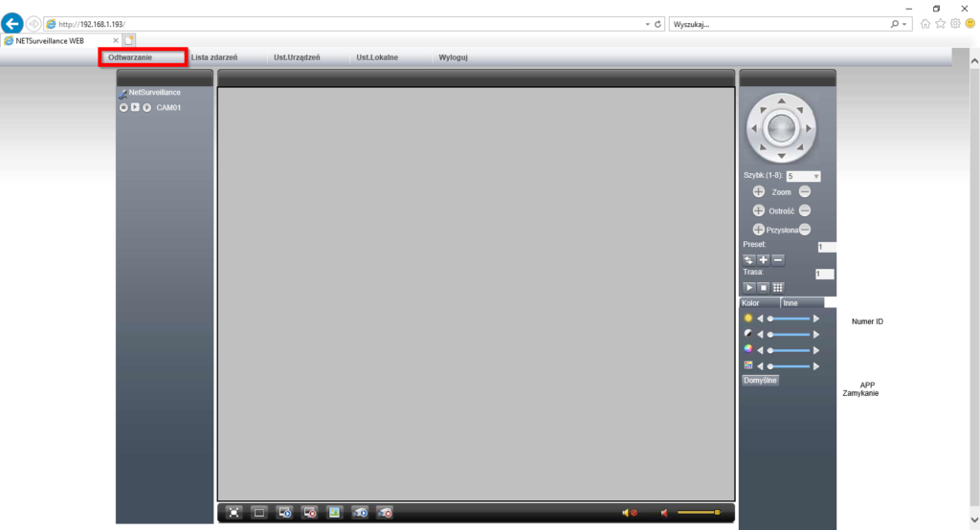Image resolution: width=980 pixels, height=530 pixels.
Task: Open the Szybk.(1-8) speed dropdown
Action: (x=815, y=176)
